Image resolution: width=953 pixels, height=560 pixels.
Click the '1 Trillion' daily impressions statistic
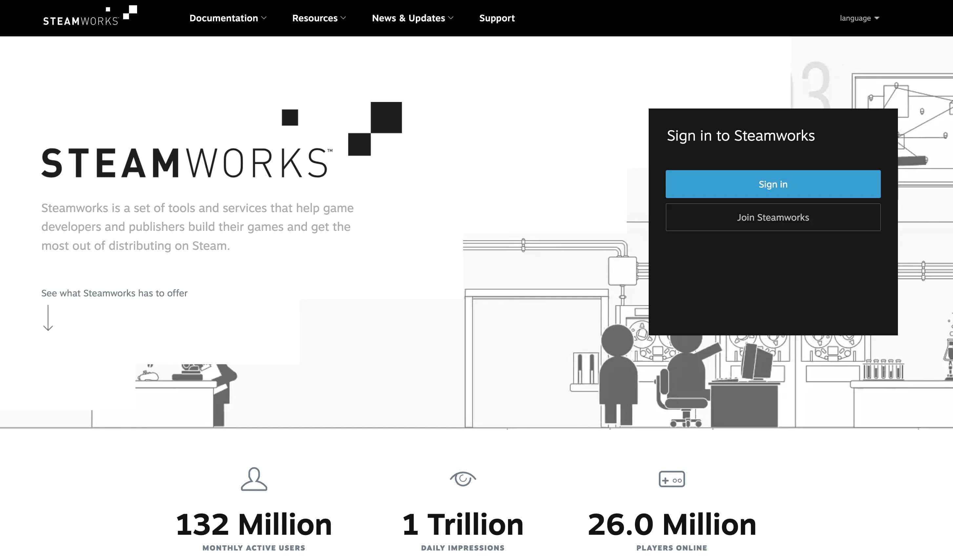click(x=462, y=524)
